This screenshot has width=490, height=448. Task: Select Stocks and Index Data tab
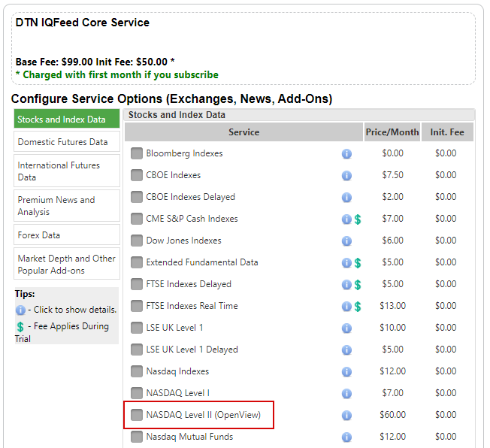coord(67,119)
